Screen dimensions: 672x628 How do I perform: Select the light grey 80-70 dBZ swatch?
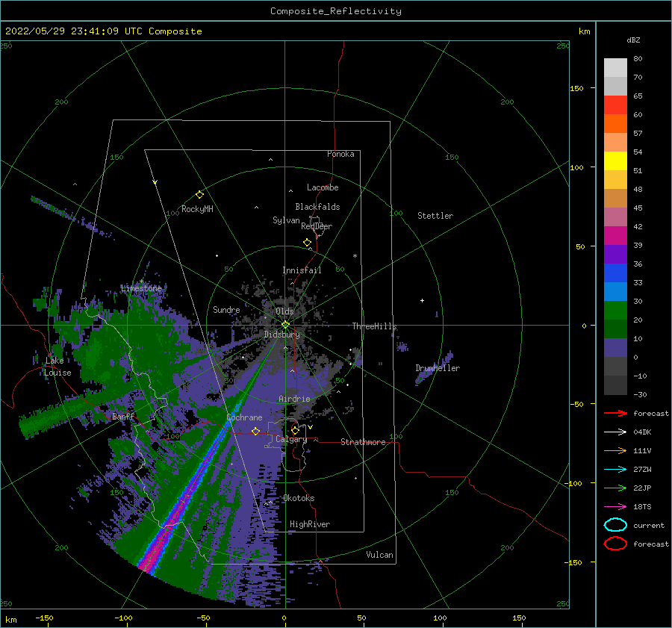[x=615, y=68]
